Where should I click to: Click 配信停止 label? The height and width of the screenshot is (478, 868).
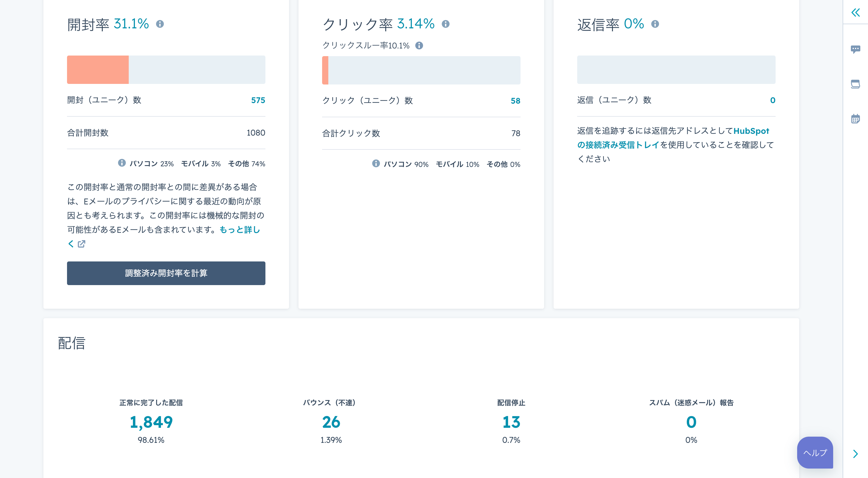pos(511,402)
